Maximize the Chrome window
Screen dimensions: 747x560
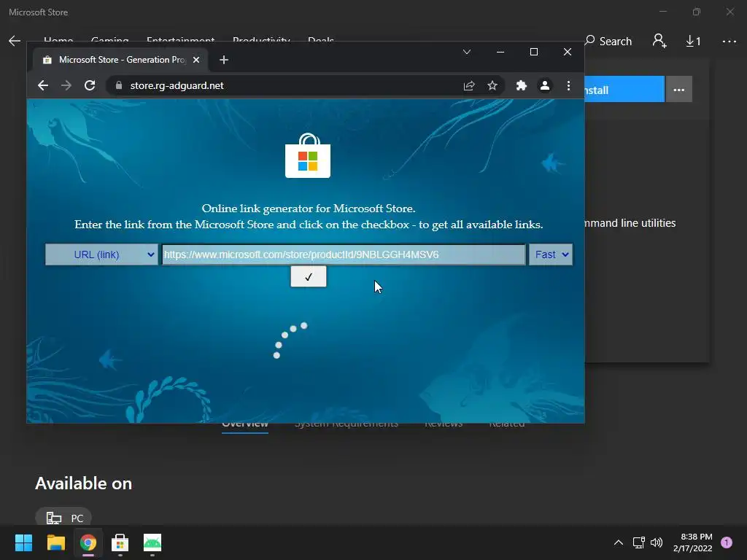[534, 52]
